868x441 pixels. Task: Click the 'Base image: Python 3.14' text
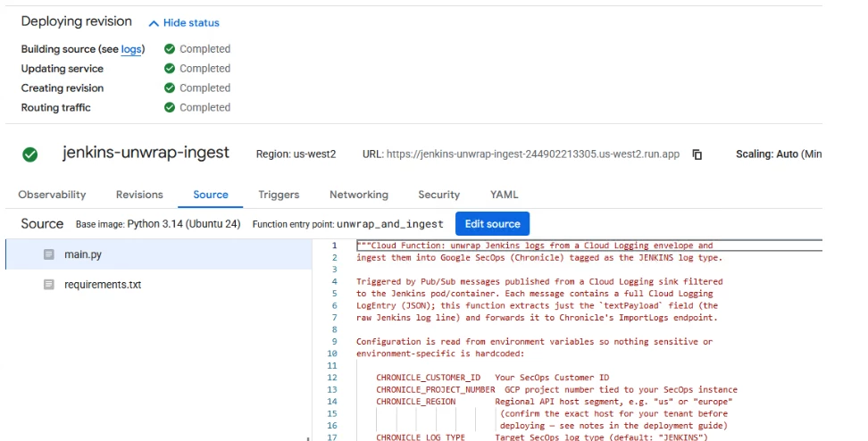158,224
